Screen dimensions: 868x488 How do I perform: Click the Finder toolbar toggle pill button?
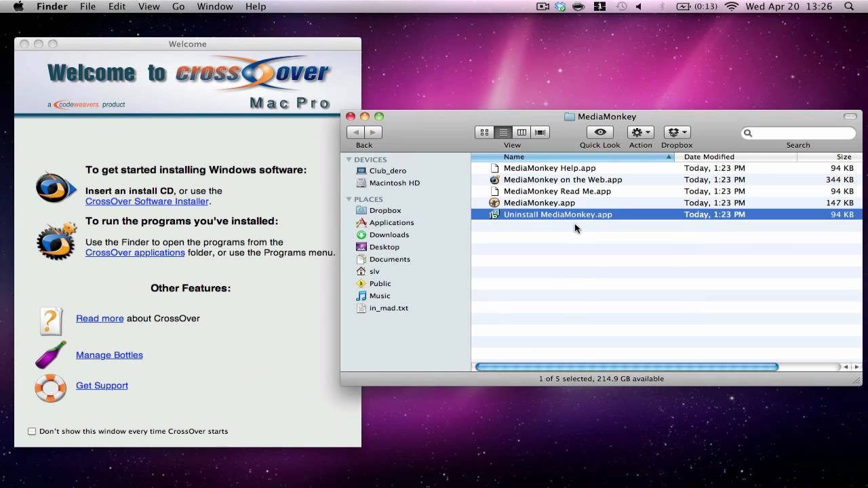850,117
